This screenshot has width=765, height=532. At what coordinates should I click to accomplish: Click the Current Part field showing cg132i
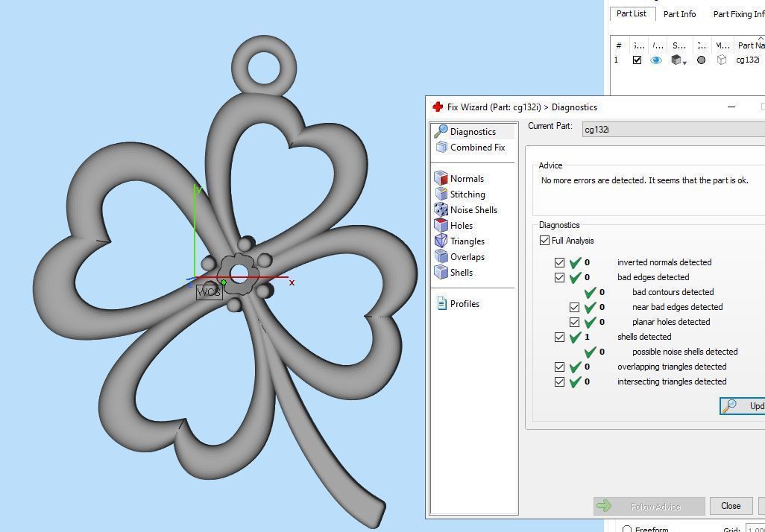pyautogui.click(x=673, y=129)
